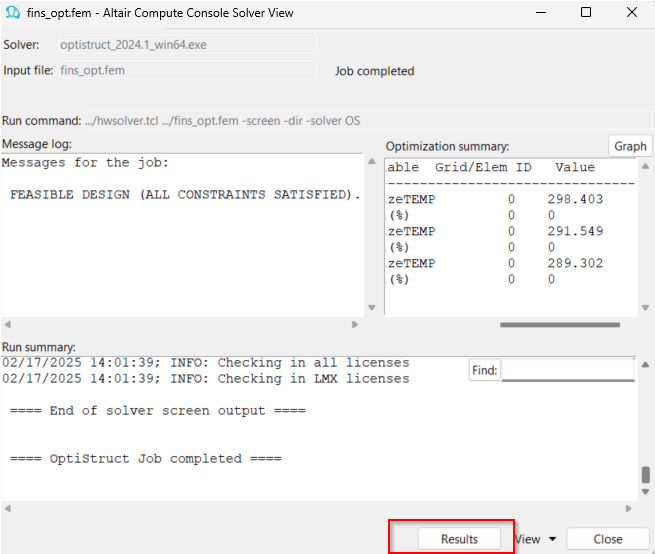655x554 pixels.
Task: Click the FEASIBLE DESIGN message line
Action: (185, 195)
